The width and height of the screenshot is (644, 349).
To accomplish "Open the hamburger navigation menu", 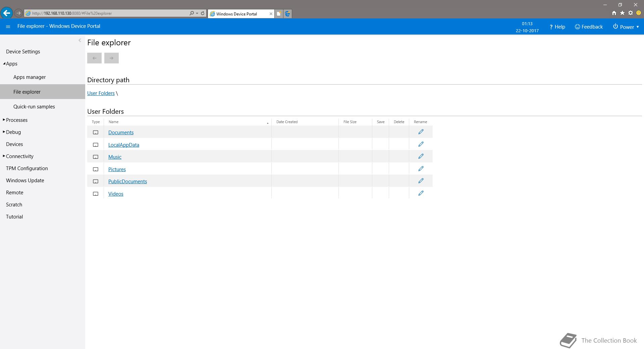I will pyautogui.click(x=8, y=27).
